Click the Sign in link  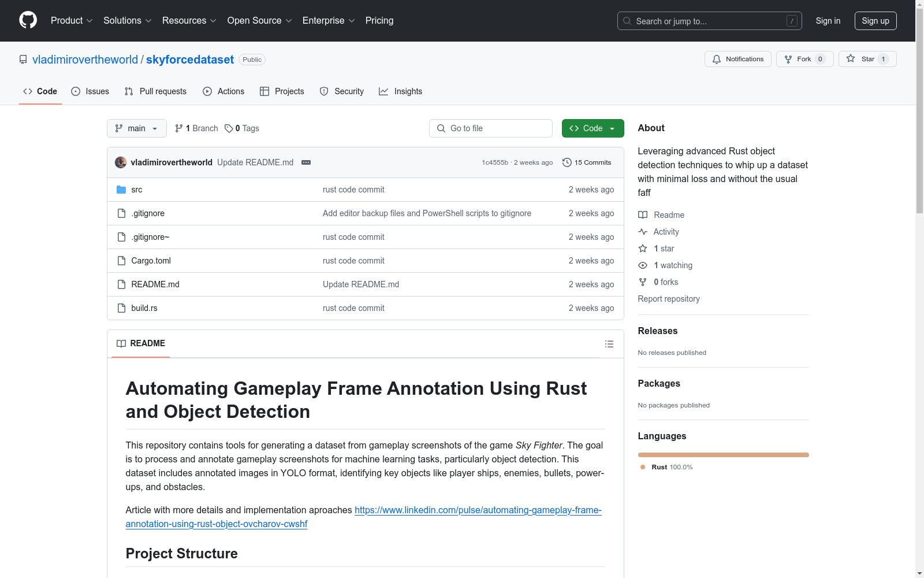[x=828, y=21]
